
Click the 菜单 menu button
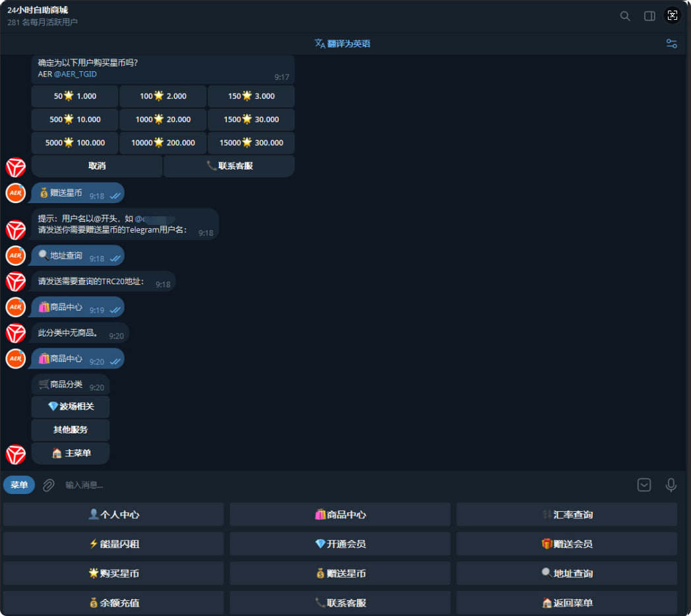(x=19, y=485)
